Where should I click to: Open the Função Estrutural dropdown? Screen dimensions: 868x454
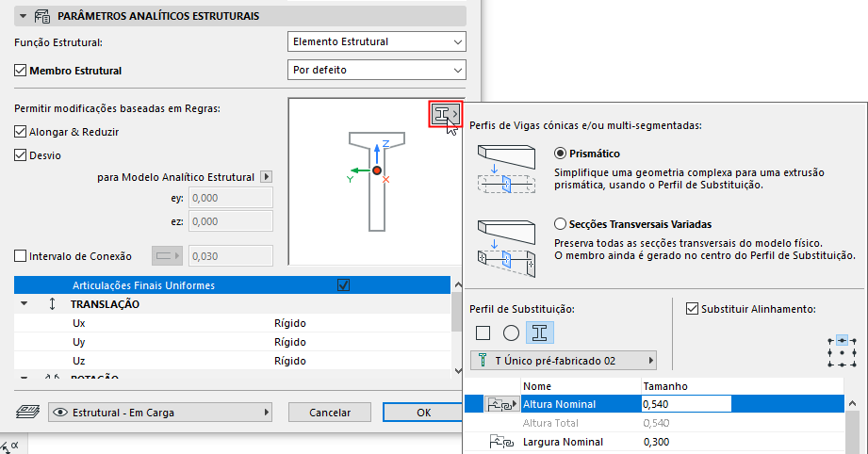pyautogui.click(x=376, y=41)
